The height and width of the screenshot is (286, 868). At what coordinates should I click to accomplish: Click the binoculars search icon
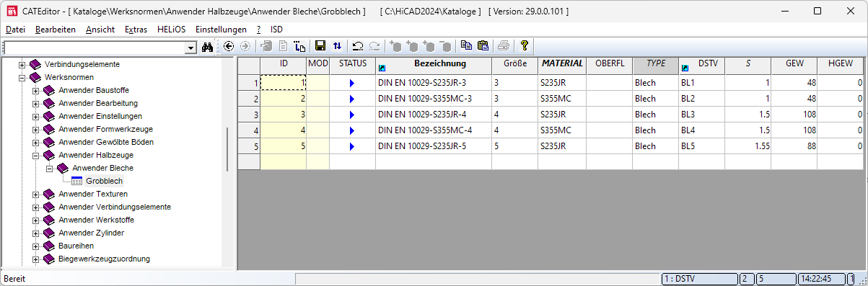click(x=207, y=46)
